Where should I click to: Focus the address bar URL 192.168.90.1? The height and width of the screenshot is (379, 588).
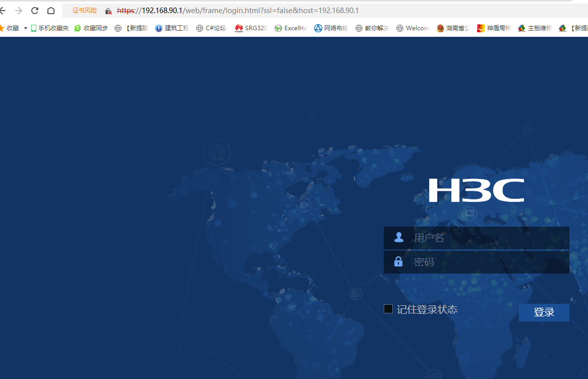coord(238,11)
